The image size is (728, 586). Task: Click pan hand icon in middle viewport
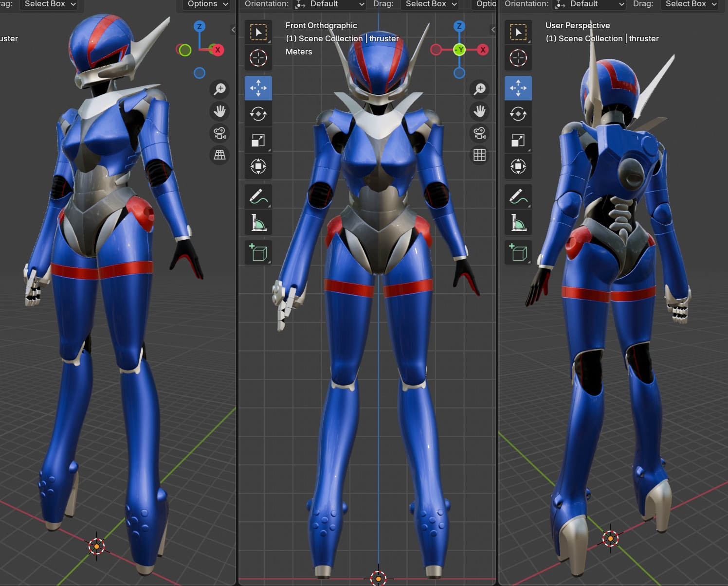[x=480, y=111]
